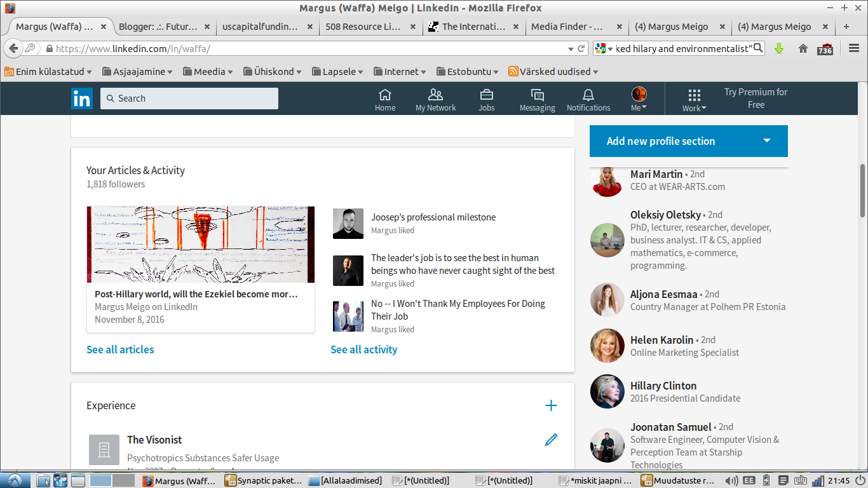Switch to Synaptic paket... taskbar window
The height and width of the screenshot is (488, 868).
click(x=263, y=480)
